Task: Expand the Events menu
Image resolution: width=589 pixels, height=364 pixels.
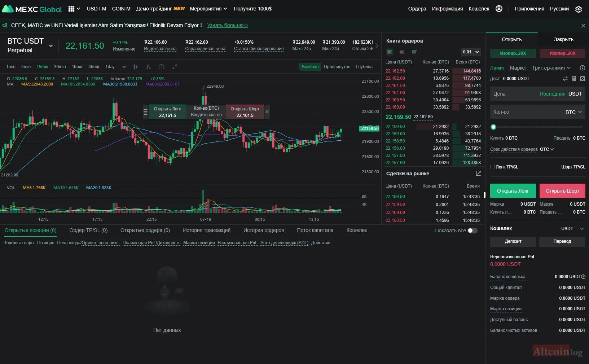Action: click(x=208, y=9)
